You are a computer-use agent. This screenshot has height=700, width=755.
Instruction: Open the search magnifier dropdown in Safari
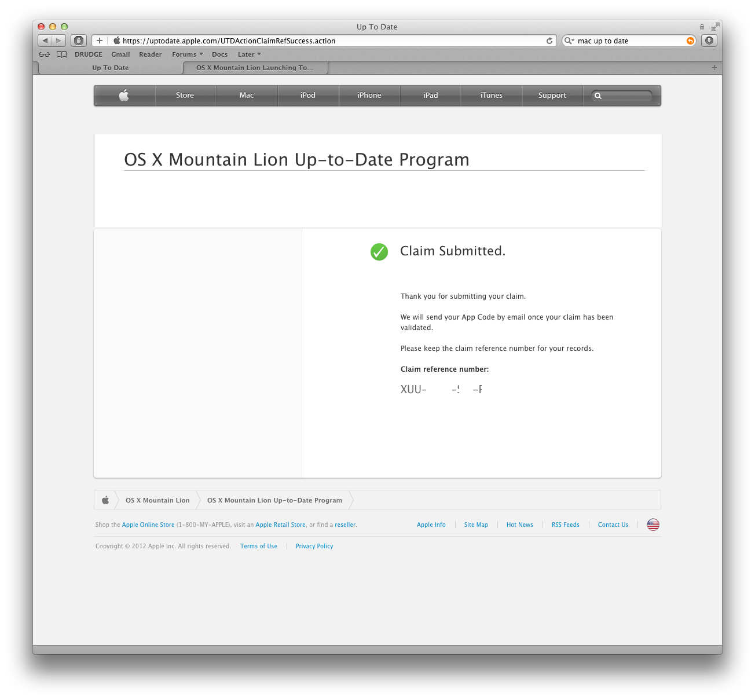569,41
